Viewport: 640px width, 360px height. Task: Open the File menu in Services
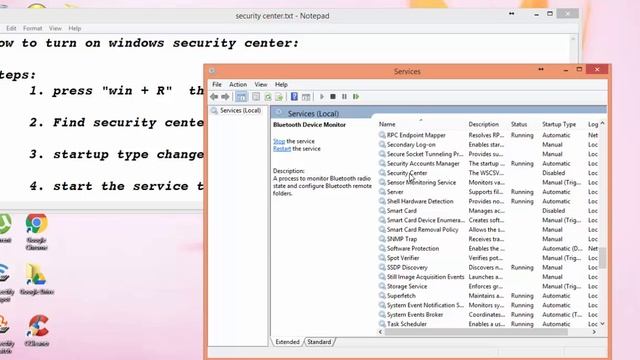tap(217, 84)
